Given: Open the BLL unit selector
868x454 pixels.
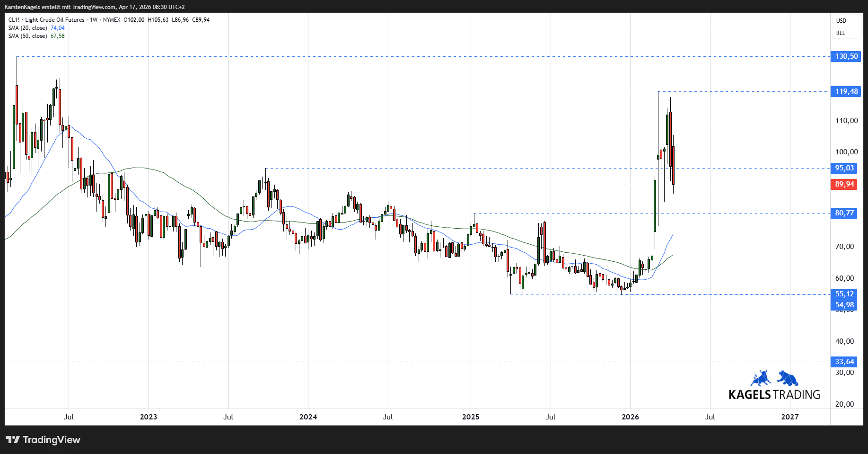Looking at the screenshot, I should pos(841,33).
